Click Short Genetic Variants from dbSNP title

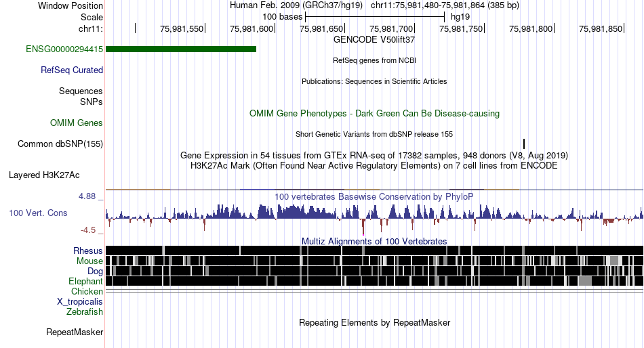(374, 134)
